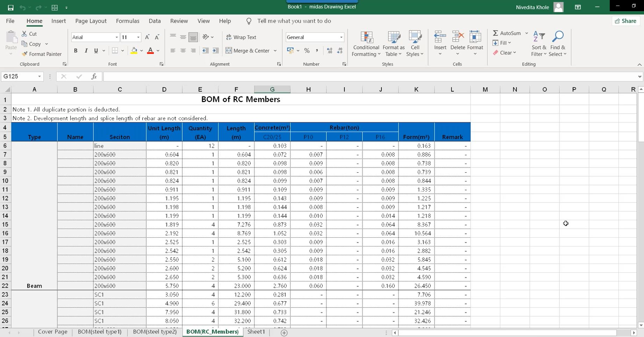Apply the yellow Fill Color swatch

pyautogui.click(x=134, y=51)
